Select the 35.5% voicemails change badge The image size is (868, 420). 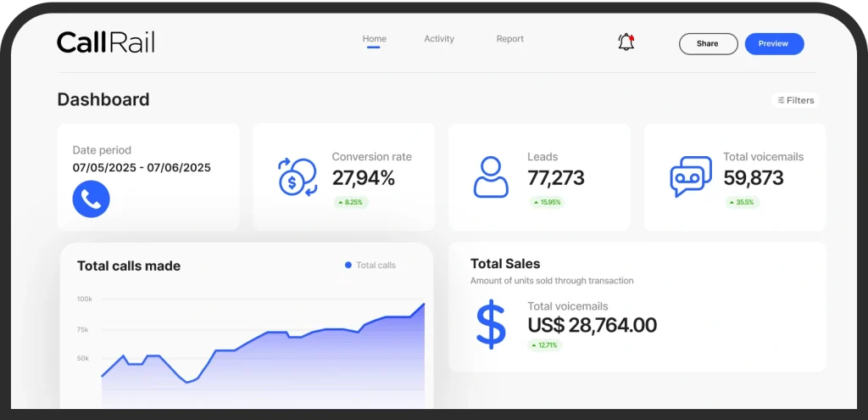pyautogui.click(x=743, y=203)
